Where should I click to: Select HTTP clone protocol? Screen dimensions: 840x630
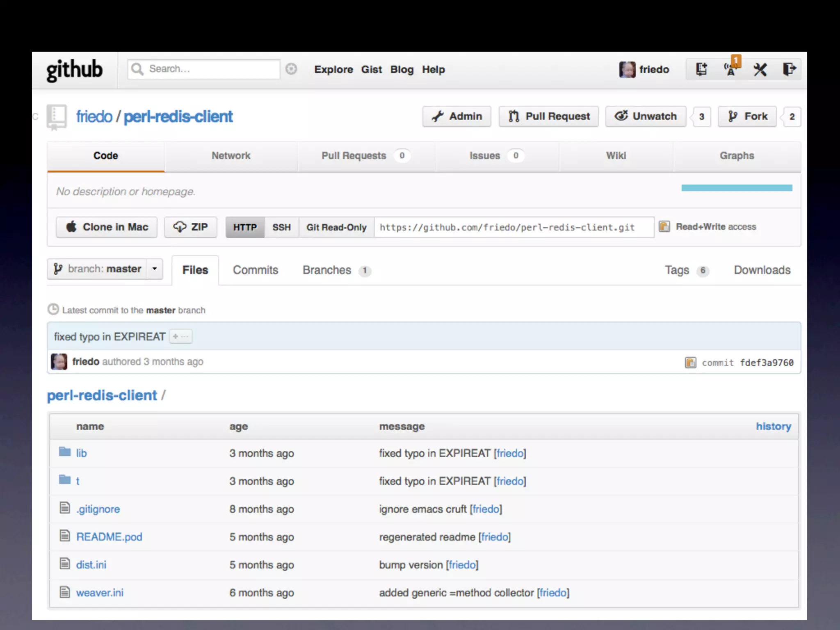coord(245,227)
